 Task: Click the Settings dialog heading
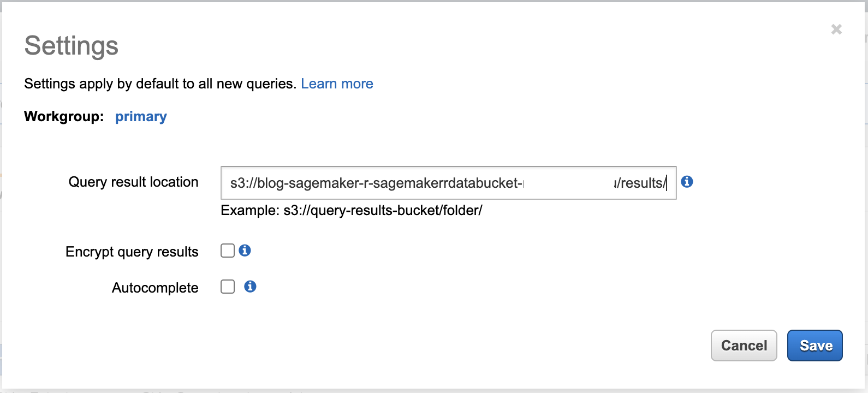pos(72,45)
